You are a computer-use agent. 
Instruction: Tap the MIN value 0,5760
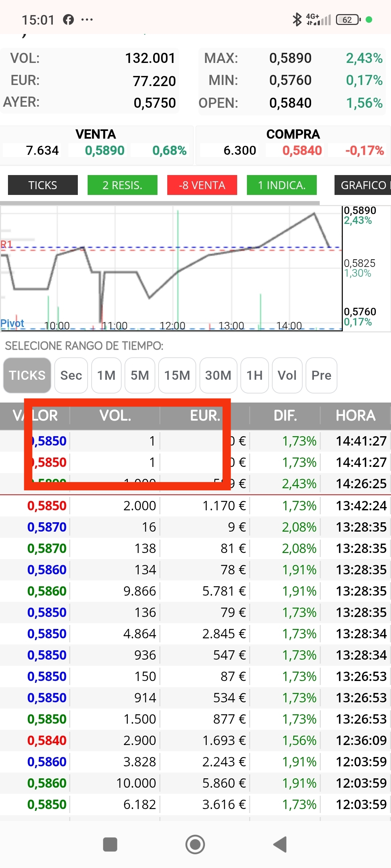tap(290, 80)
